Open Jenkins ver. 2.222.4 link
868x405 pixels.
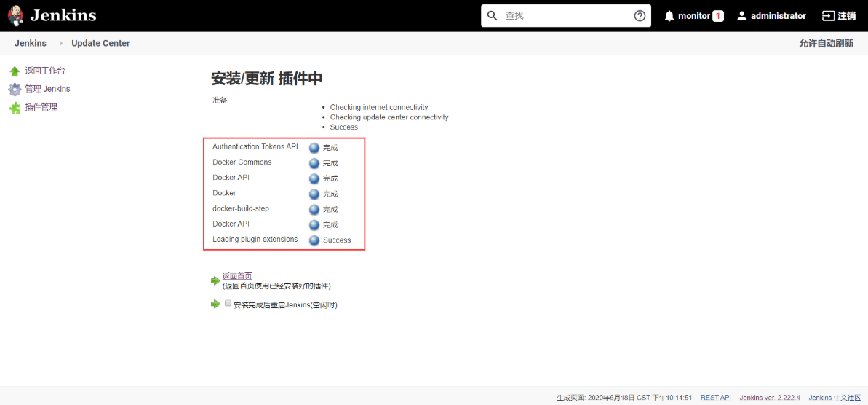pyautogui.click(x=770, y=398)
